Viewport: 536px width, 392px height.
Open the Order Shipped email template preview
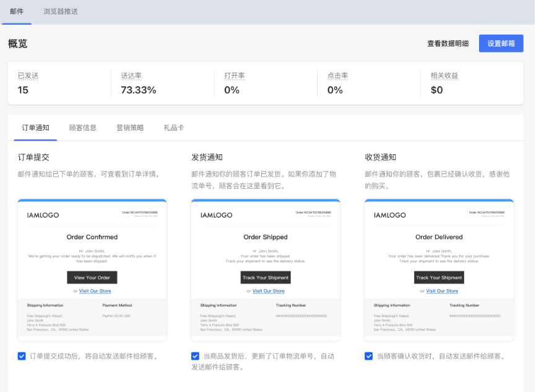click(x=266, y=270)
